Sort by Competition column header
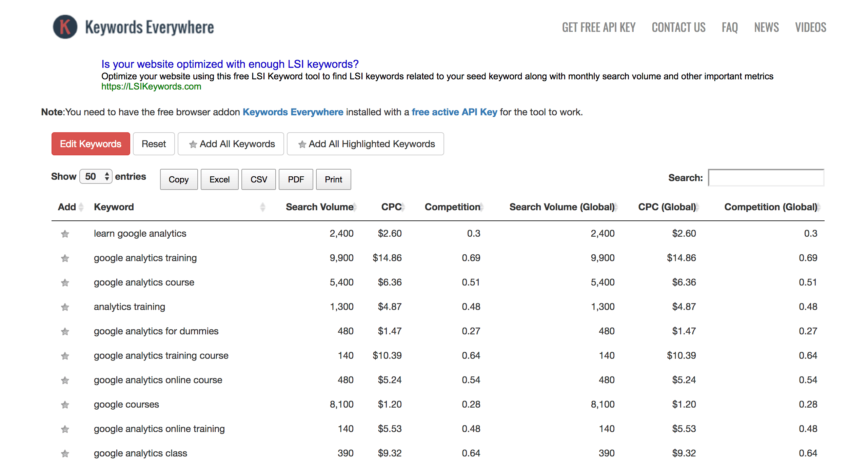868x470 pixels. 454,207
